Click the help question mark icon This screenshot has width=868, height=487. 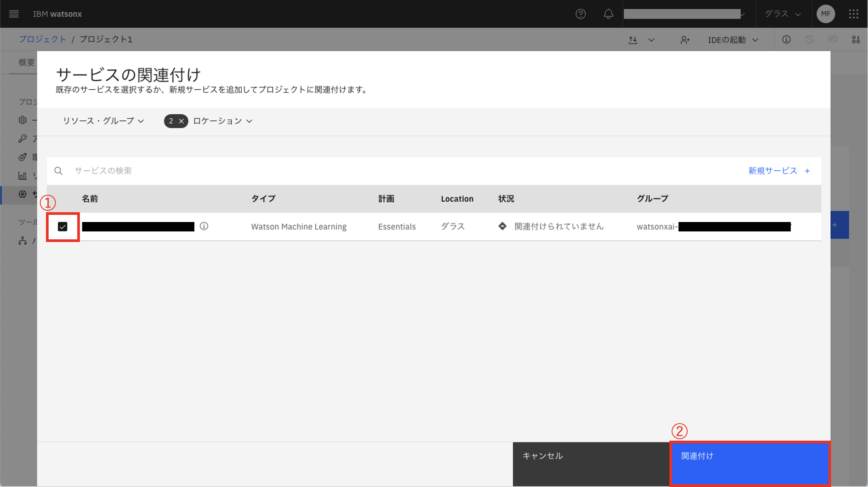581,14
